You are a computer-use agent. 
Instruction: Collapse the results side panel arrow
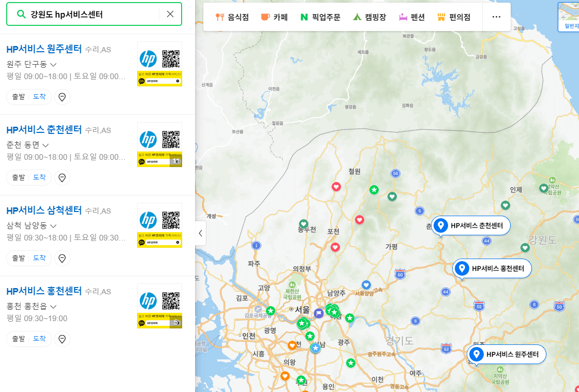[x=201, y=233]
